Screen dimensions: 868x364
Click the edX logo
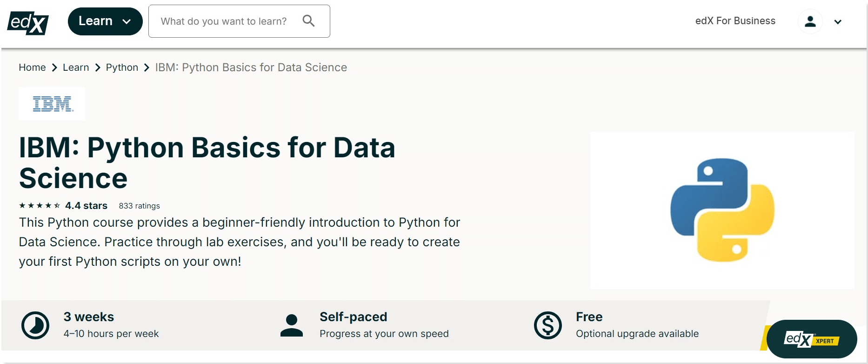pos(28,22)
